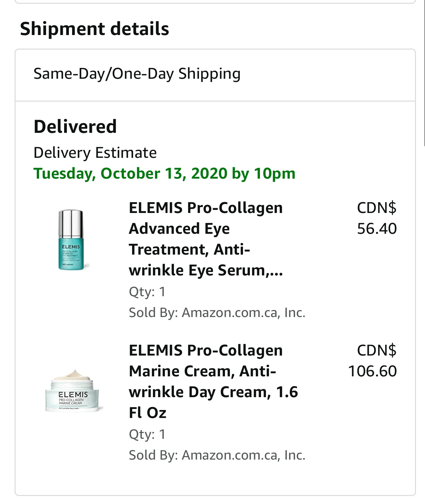Select Qty: 1 under the Eye Treatment item
Image resolution: width=425 pixels, height=504 pixels.
tap(148, 291)
